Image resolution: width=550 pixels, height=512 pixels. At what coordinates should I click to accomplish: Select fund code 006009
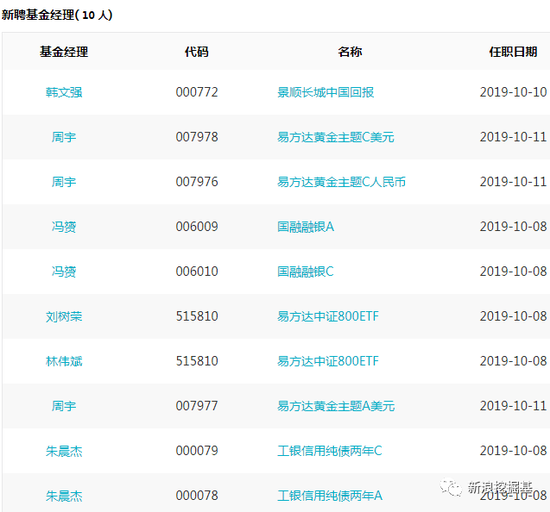(x=197, y=227)
